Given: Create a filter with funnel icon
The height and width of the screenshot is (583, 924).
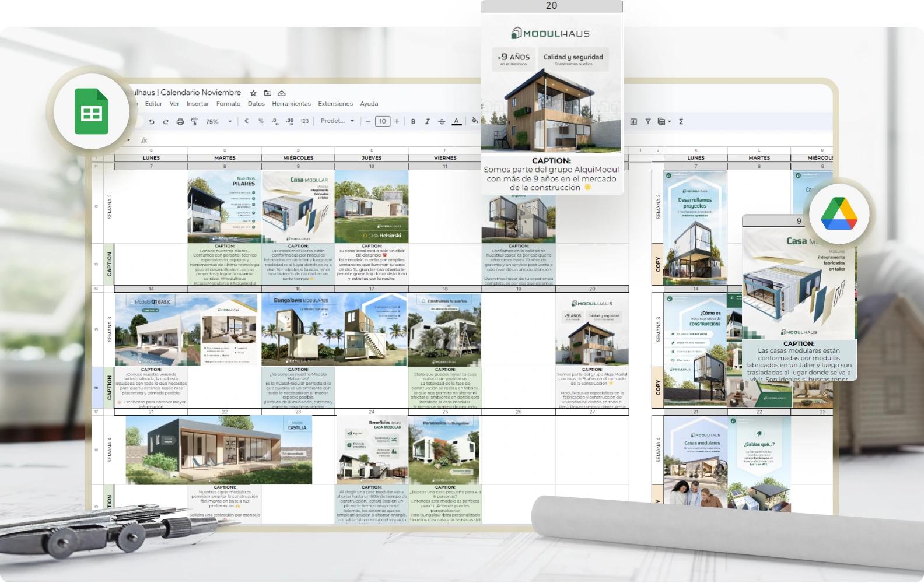Looking at the screenshot, I should [648, 122].
